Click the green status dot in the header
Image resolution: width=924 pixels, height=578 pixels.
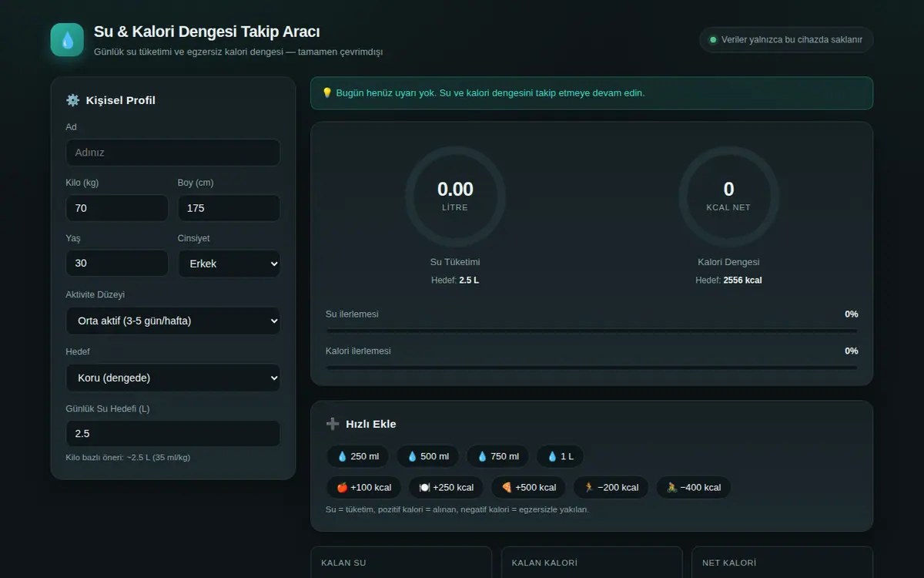pos(713,39)
